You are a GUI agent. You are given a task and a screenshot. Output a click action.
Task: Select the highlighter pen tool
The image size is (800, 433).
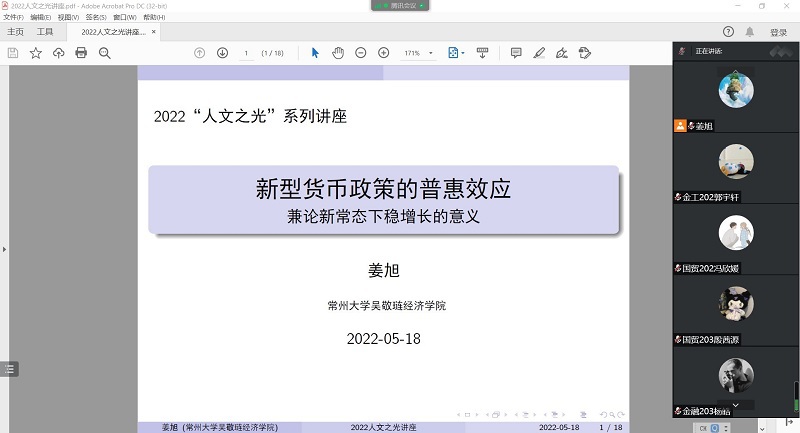point(539,53)
